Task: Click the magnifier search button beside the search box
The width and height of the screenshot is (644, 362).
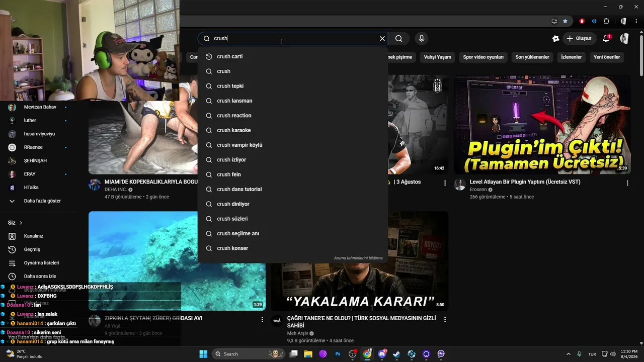Action: tap(399, 39)
